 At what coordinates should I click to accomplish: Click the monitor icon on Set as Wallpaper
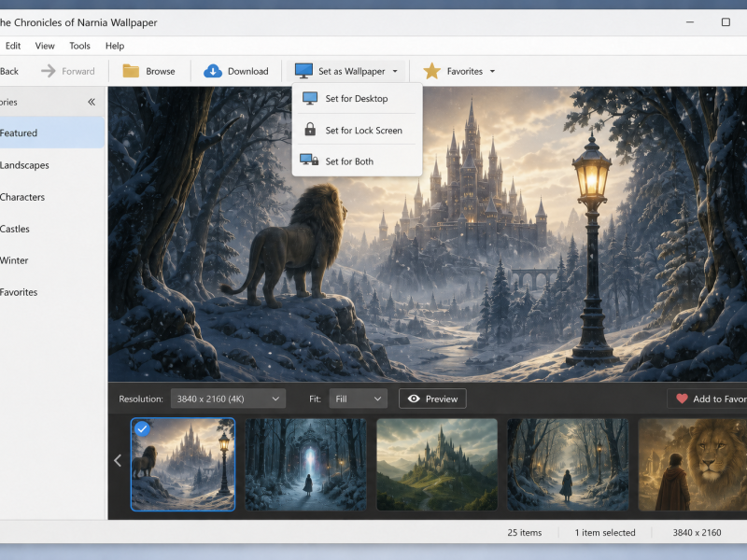pos(303,71)
